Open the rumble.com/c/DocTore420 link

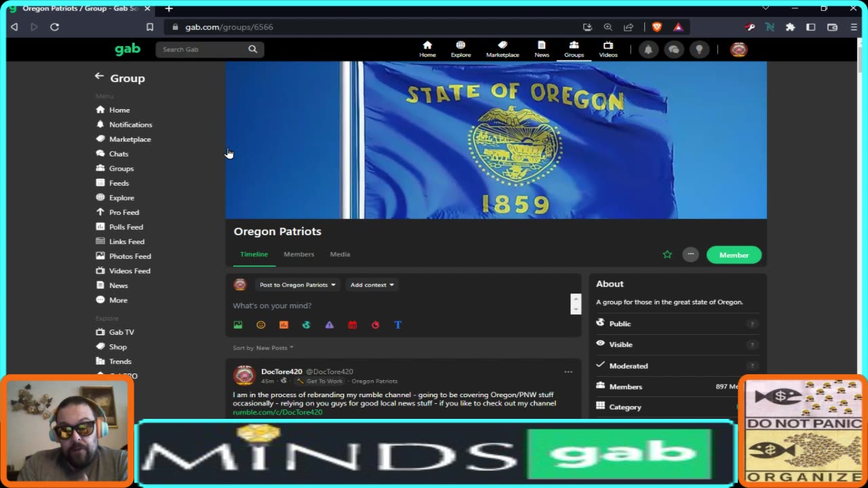(277, 412)
